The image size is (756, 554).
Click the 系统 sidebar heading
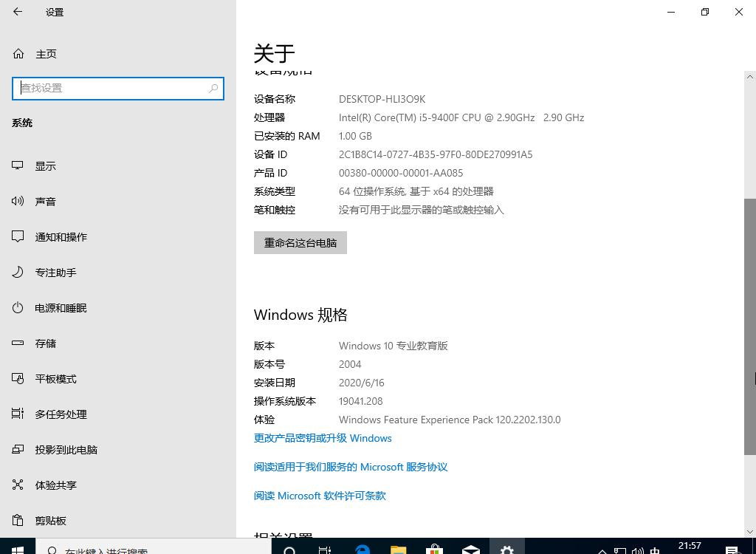click(22, 123)
